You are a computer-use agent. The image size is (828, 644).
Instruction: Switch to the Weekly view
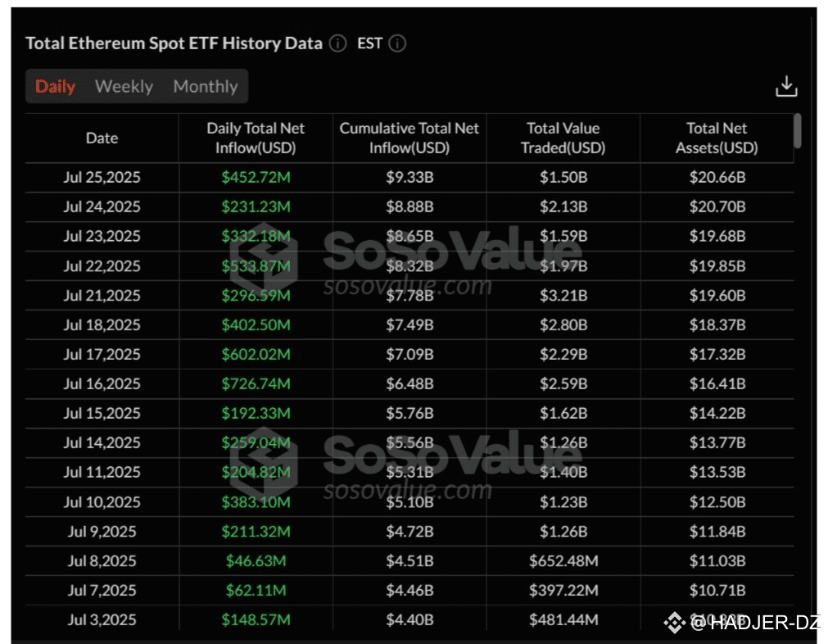(x=124, y=87)
